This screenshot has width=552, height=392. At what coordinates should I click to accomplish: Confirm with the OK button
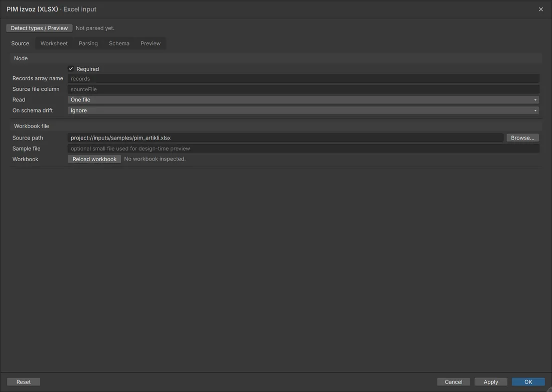click(x=528, y=382)
